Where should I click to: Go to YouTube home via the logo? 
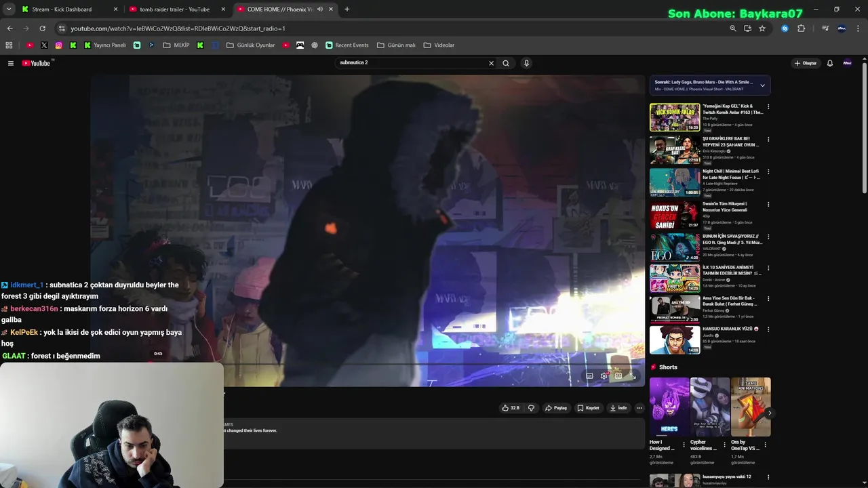tap(36, 63)
